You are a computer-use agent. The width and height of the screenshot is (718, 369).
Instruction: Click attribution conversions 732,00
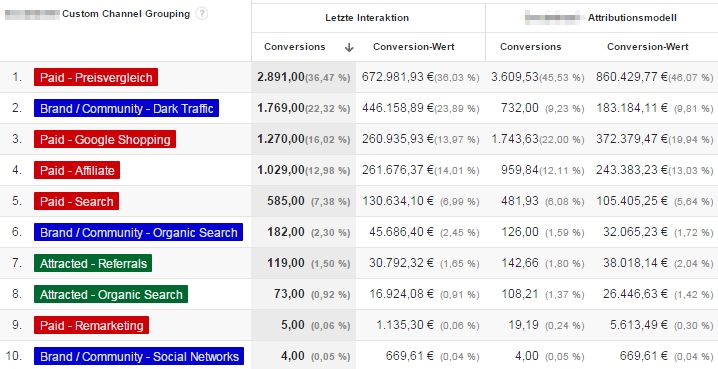coord(520,109)
